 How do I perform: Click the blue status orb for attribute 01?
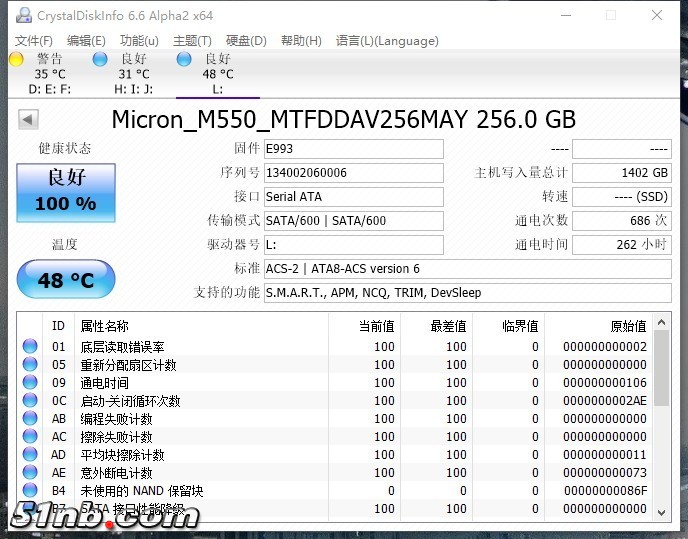tap(29, 347)
